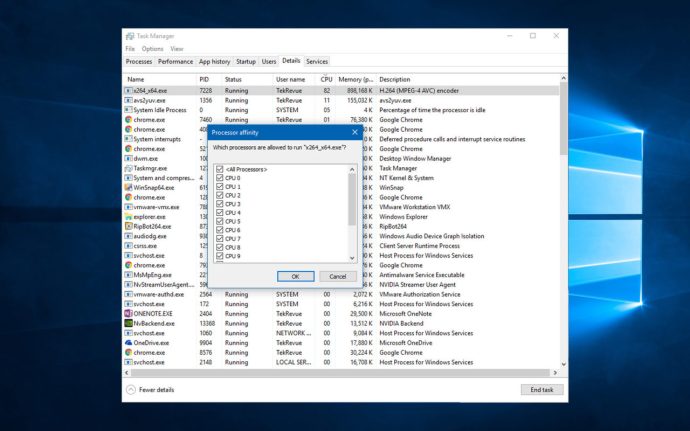Screen dimensions: 690x431
Task: Uncheck the CPU 8 checkbox
Action: coord(220,247)
